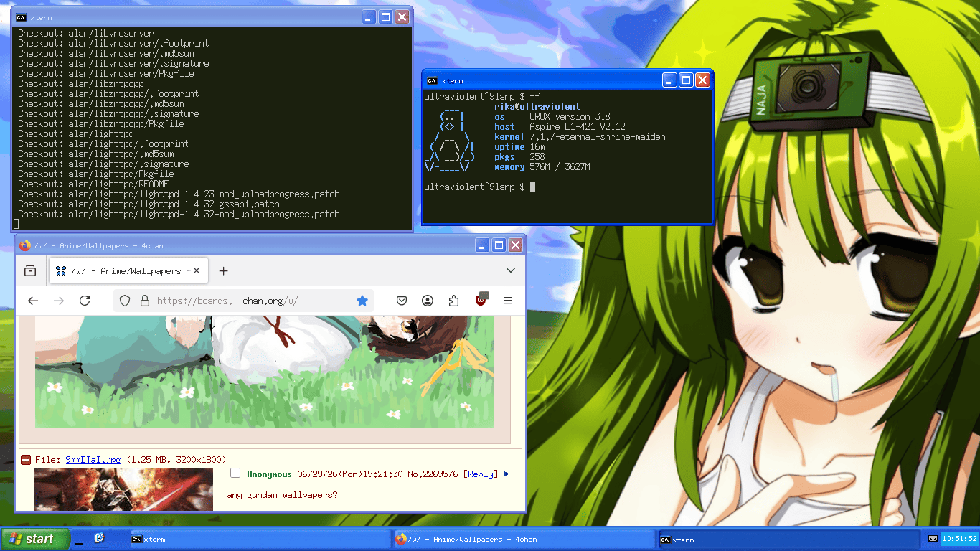Tick the checkbox beside the Anonymous post
The width and height of the screenshot is (980, 551).
click(x=235, y=473)
